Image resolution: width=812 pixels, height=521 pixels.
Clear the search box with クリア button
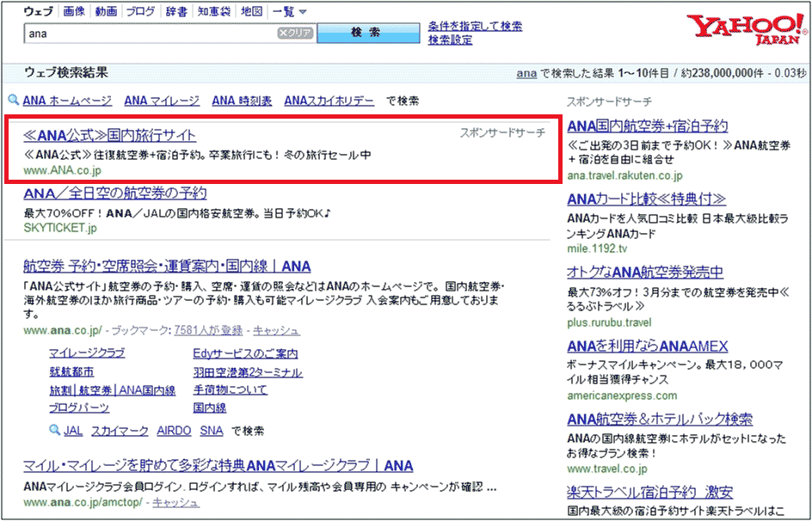pos(295,34)
